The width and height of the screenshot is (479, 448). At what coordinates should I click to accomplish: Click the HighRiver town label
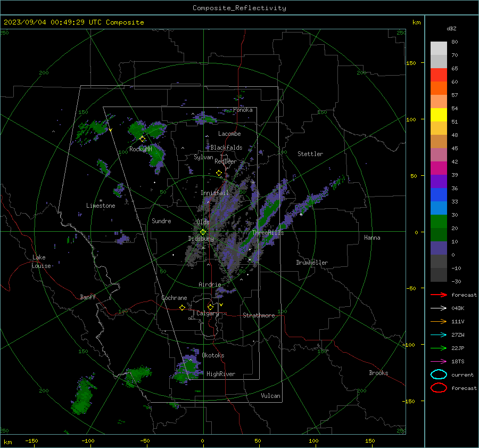pyautogui.click(x=221, y=374)
